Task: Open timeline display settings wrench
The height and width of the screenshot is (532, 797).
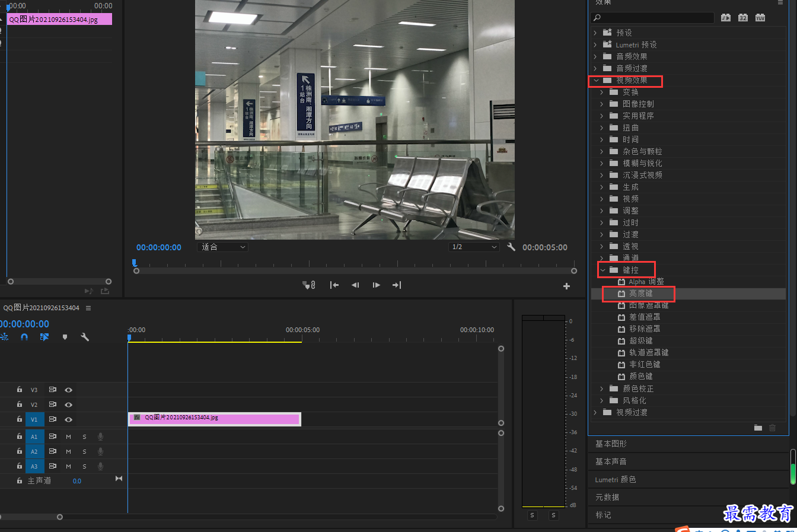Action: point(85,337)
